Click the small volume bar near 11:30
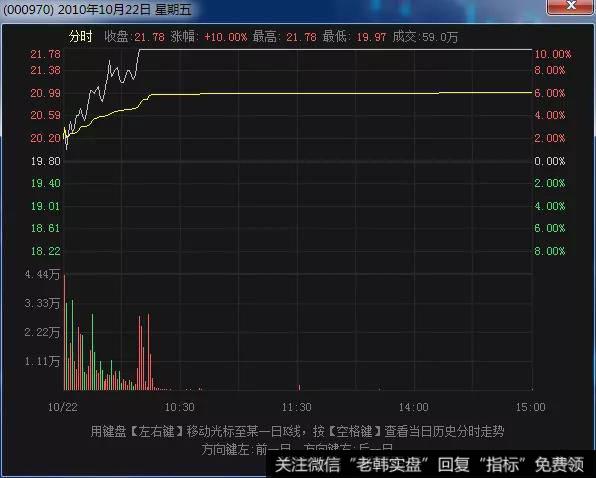The height and width of the screenshot is (478, 596). (x=300, y=388)
